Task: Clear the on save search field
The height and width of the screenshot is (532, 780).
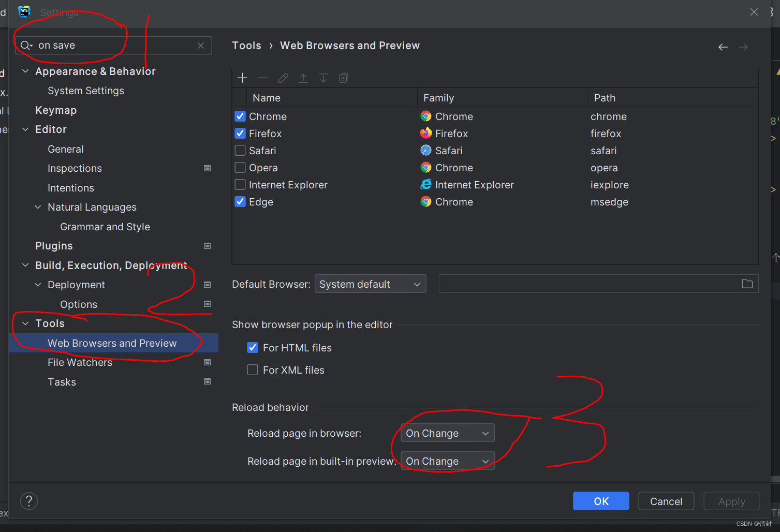Action: (x=201, y=45)
